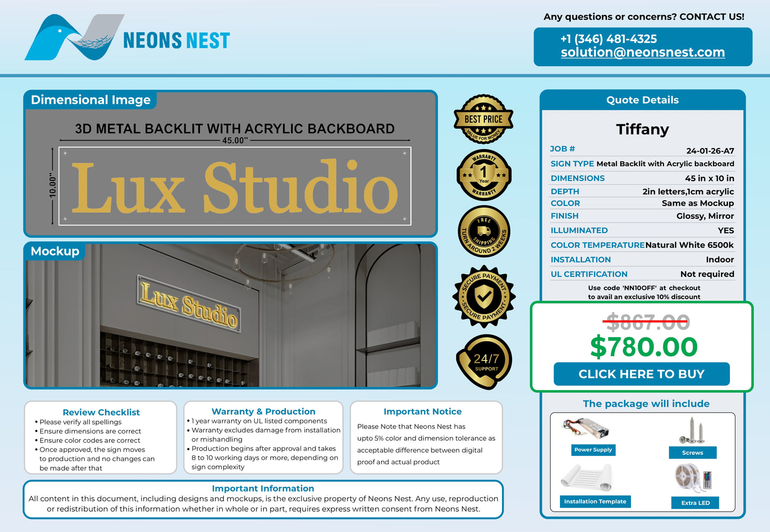Click the Screws label
Viewport: 770px width, 532px height.
[x=693, y=453]
